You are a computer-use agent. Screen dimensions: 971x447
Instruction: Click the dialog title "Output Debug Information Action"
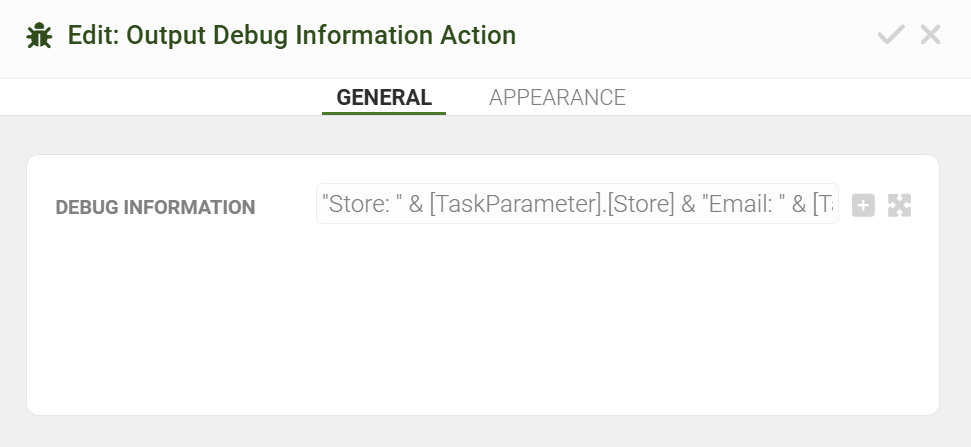point(321,36)
